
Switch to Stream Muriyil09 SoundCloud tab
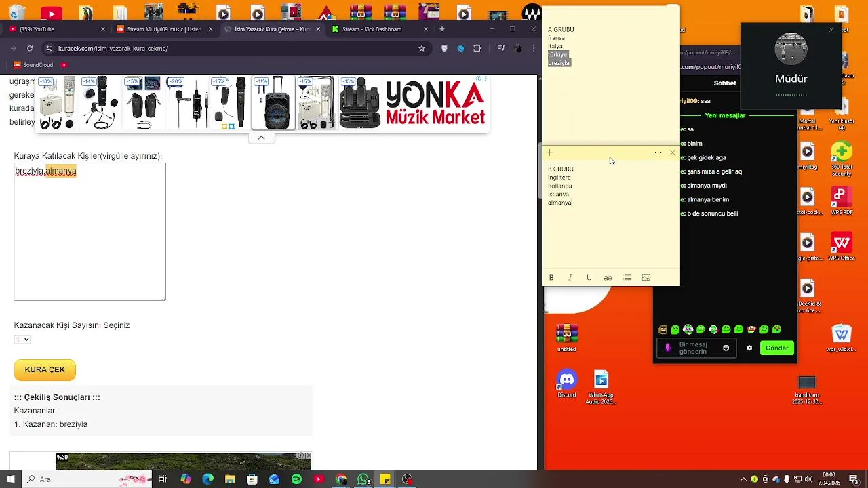pos(164,29)
